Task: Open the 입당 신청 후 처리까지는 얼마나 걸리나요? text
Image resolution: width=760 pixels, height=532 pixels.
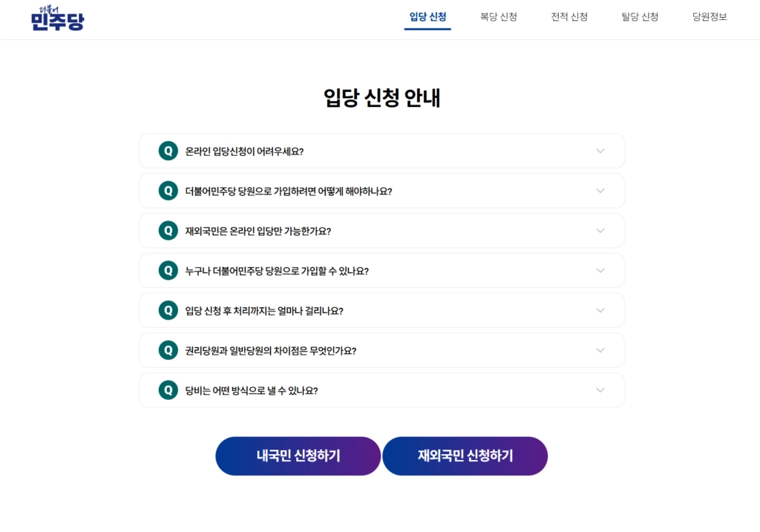Action: (264, 311)
